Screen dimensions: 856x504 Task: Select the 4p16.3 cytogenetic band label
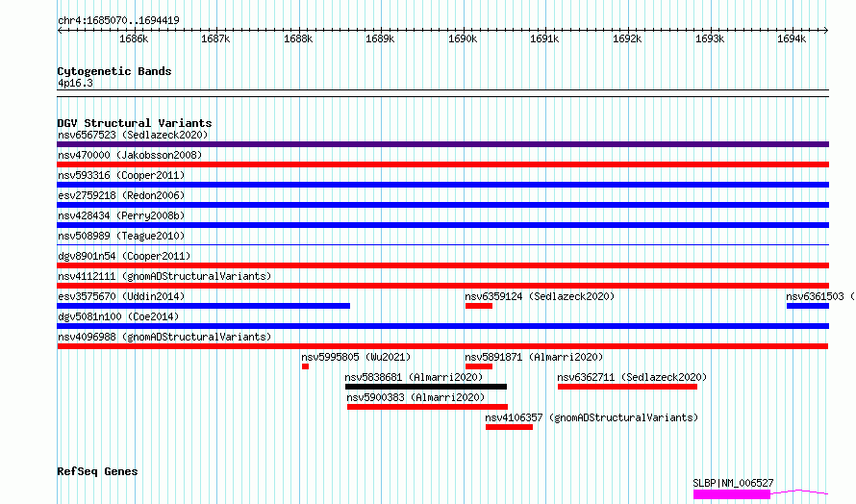pyautogui.click(x=75, y=83)
